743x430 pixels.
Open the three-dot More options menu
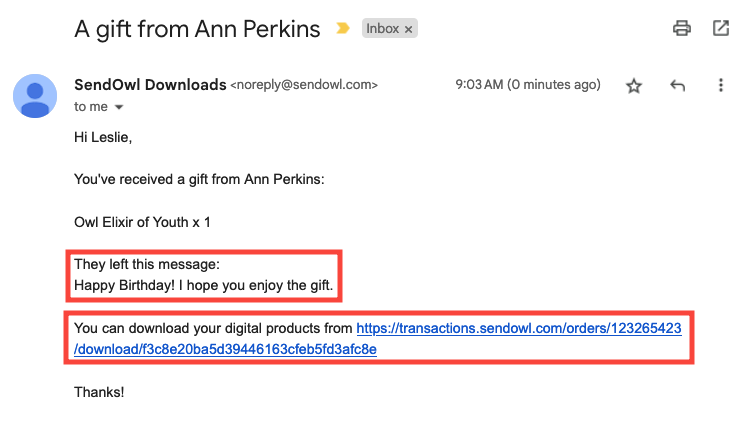[720, 86]
